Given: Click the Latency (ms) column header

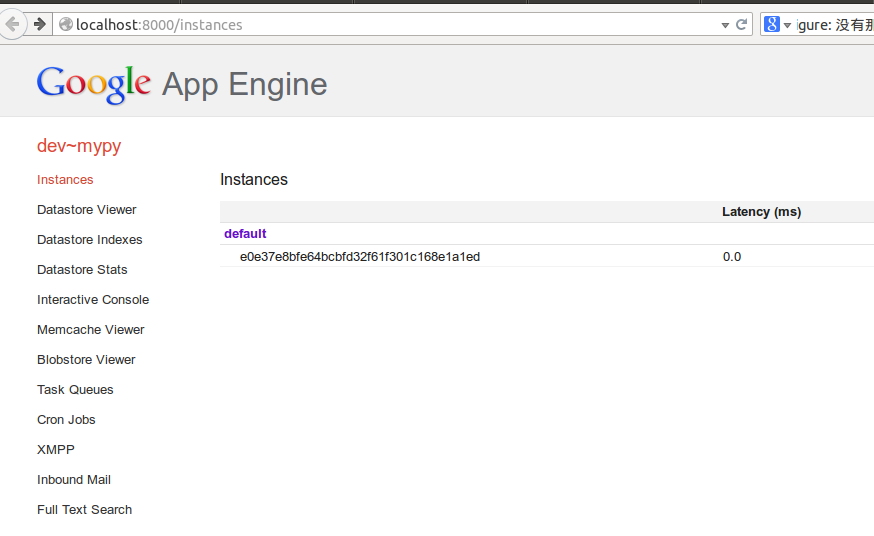Looking at the screenshot, I should pos(761,212).
